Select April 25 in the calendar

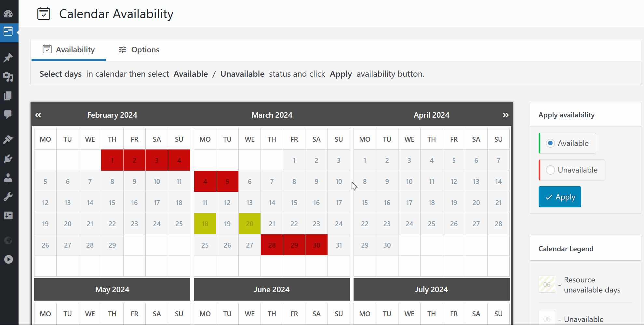[432, 224]
